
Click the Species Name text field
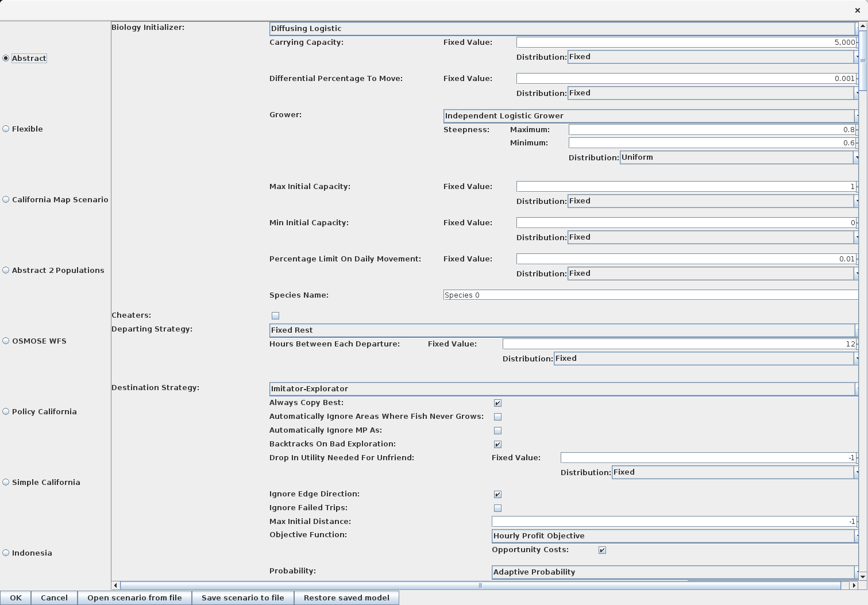click(651, 295)
